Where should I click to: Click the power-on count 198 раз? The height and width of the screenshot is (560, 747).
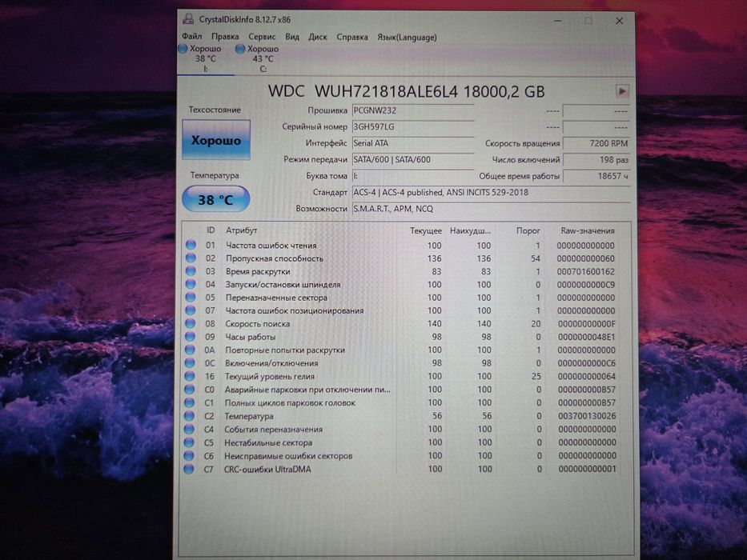click(596, 159)
